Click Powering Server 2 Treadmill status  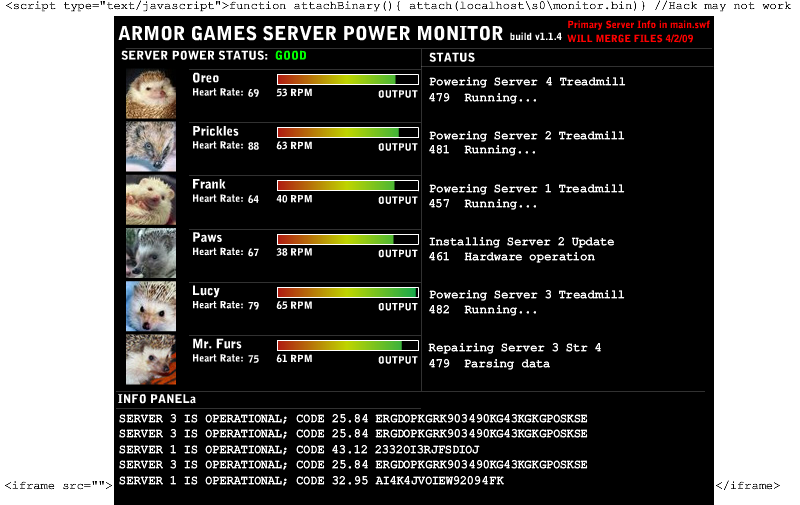pyautogui.click(x=527, y=136)
